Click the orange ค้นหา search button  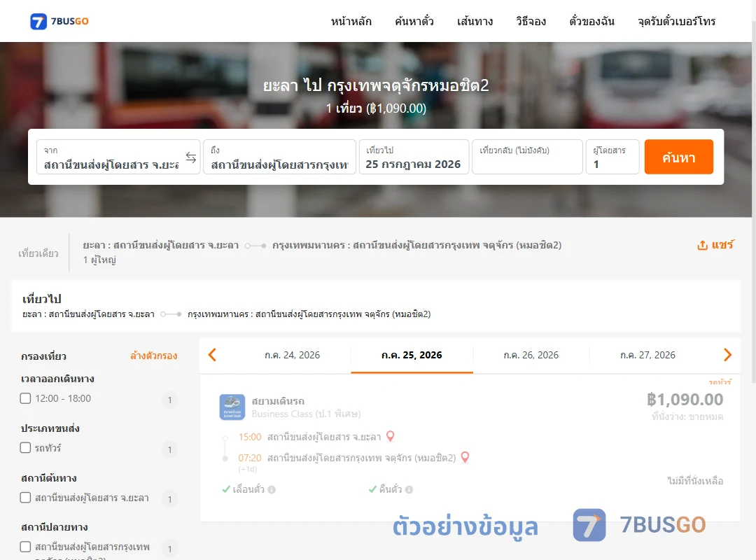point(678,157)
